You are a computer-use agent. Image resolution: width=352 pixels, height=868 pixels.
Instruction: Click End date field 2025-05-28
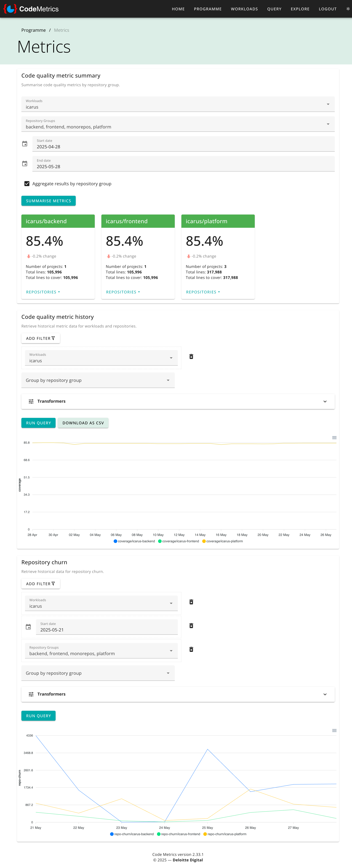183,164
